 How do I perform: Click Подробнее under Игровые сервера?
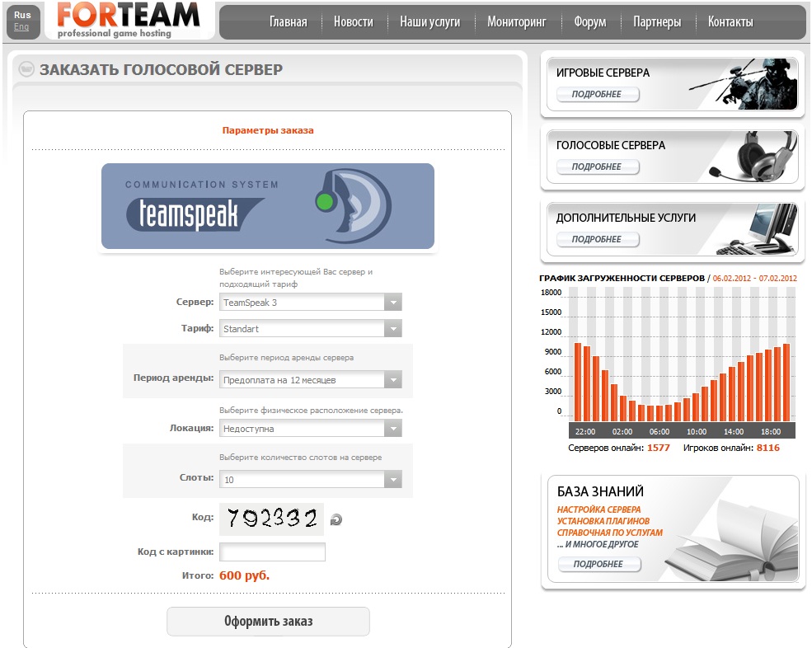(598, 94)
